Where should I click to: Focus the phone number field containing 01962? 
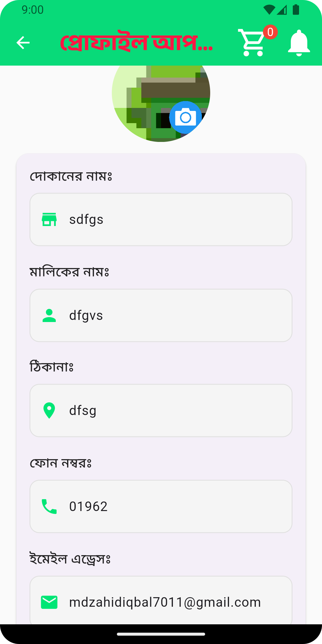[x=161, y=507]
